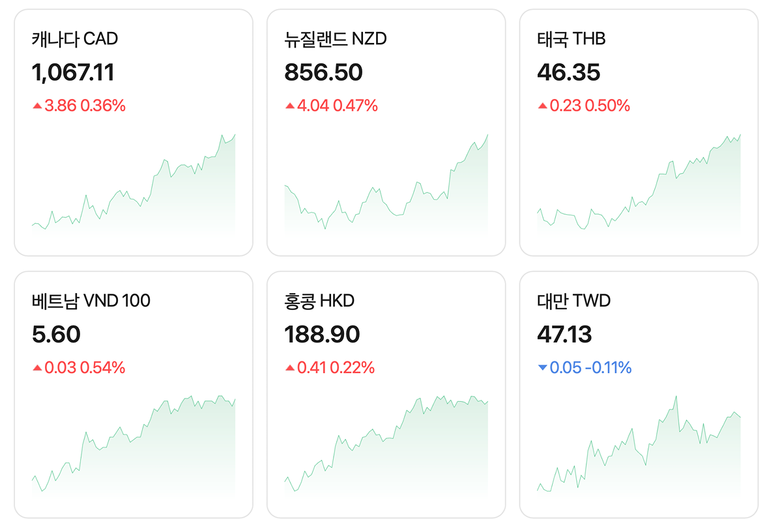Viewport: 782px width, 532px height.
Task: Click the red up-arrow on the THB card
Action: pos(542,105)
